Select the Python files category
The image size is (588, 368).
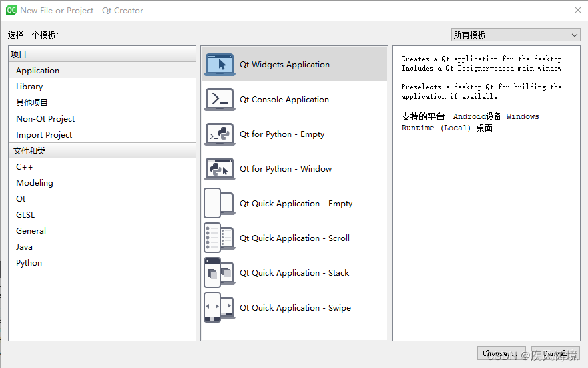pyautogui.click(x=102, y=263)
